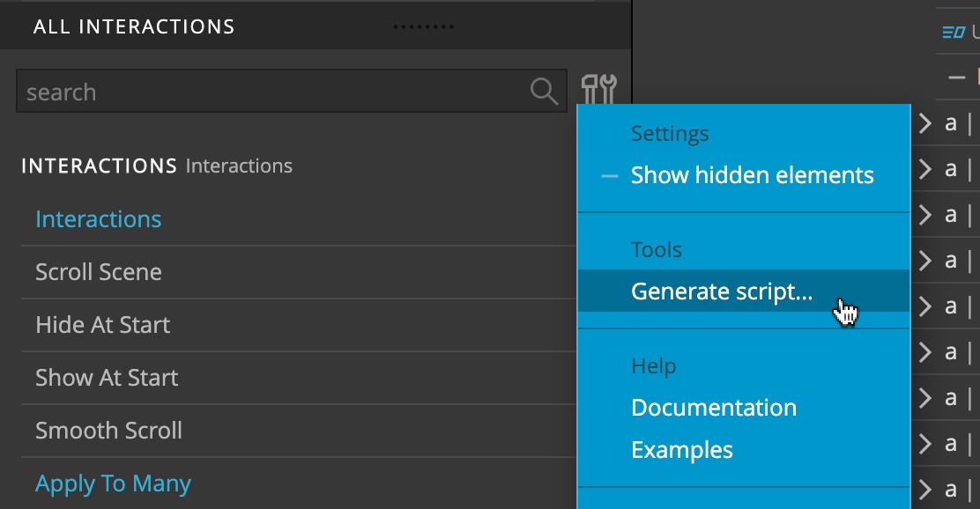Click the Apply To Many link
The width and height of the screenshot is (980, 509).
tap(113, 484)
